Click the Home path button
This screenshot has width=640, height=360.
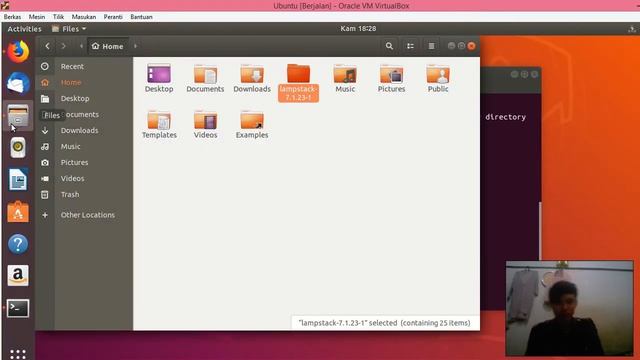108,46
